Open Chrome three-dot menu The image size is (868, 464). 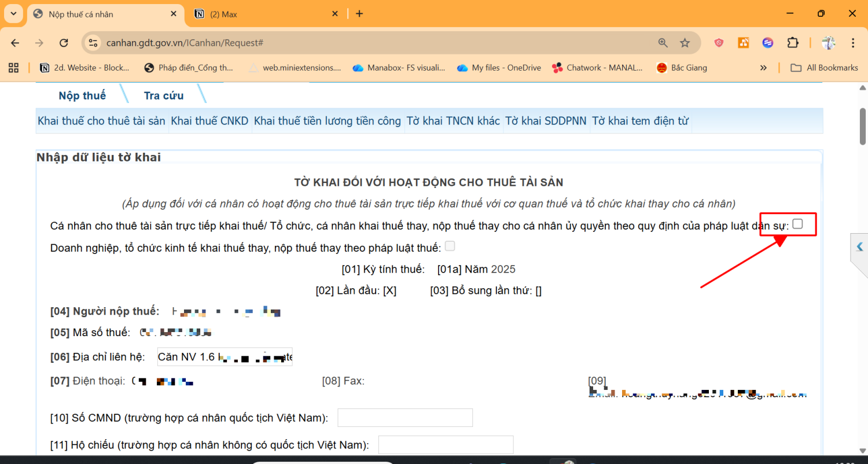click(853, 43)
